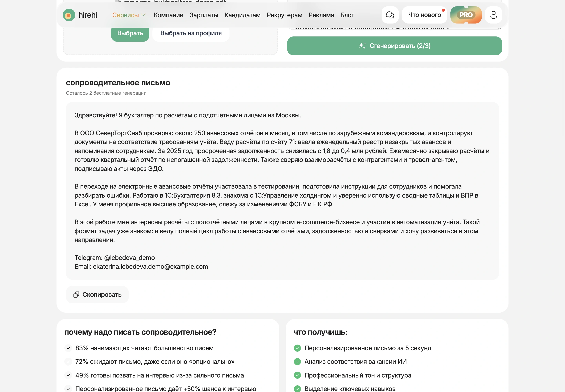Viewport: 565px width, 392px height.
Task: Click the check icon beside 72% ожидают письмо
Action: tap(68, 362)
